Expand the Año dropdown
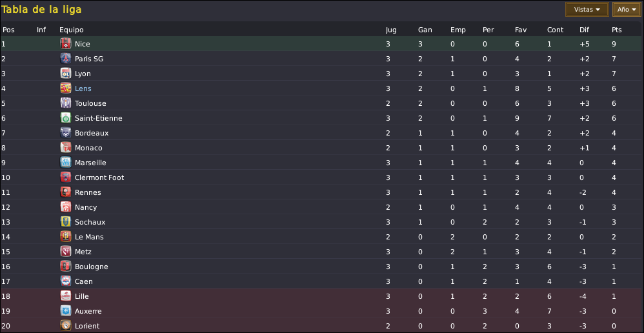Image resolution: width=644 pixels, height=333 pixels. pos(627,10)
